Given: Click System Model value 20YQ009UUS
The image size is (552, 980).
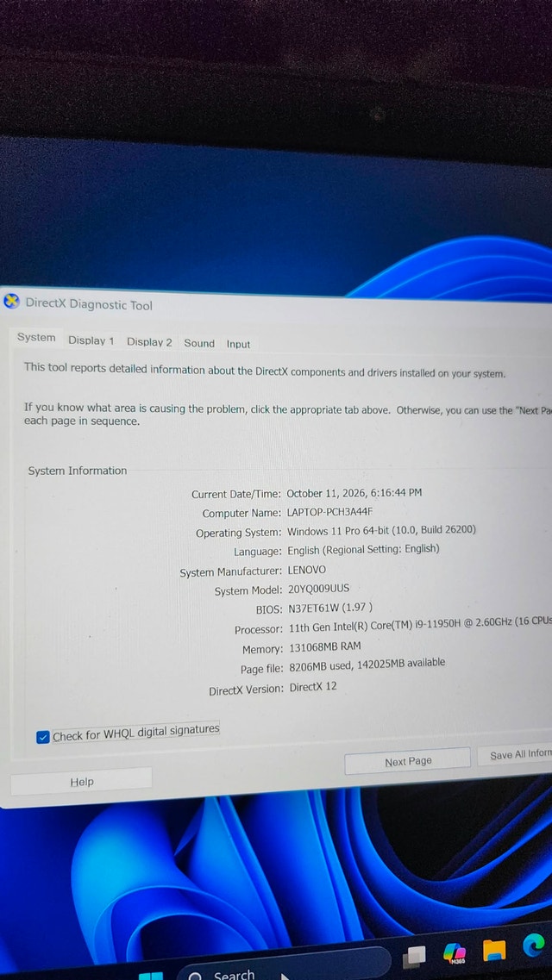Looking at the screenshot, I should [318, 589].
